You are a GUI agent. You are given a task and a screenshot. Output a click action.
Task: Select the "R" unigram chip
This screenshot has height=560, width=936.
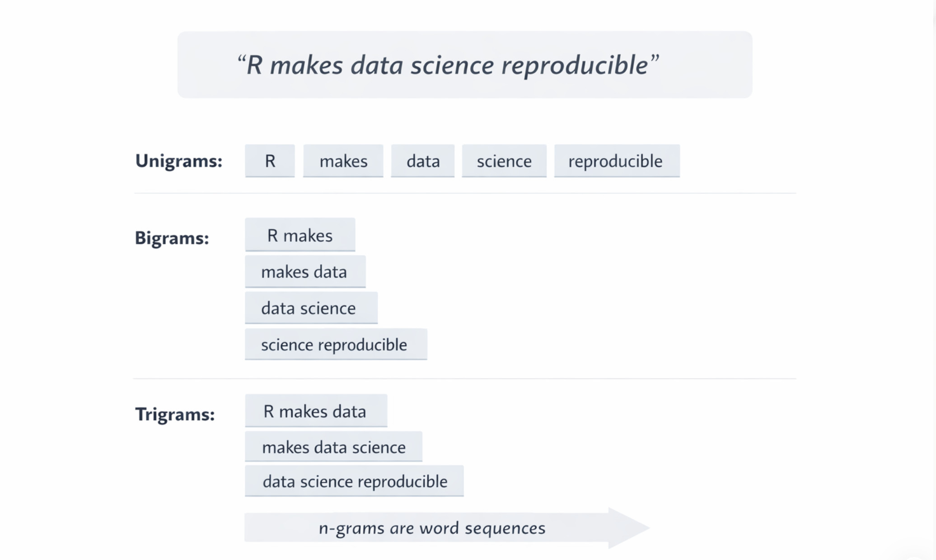[270, 161]
